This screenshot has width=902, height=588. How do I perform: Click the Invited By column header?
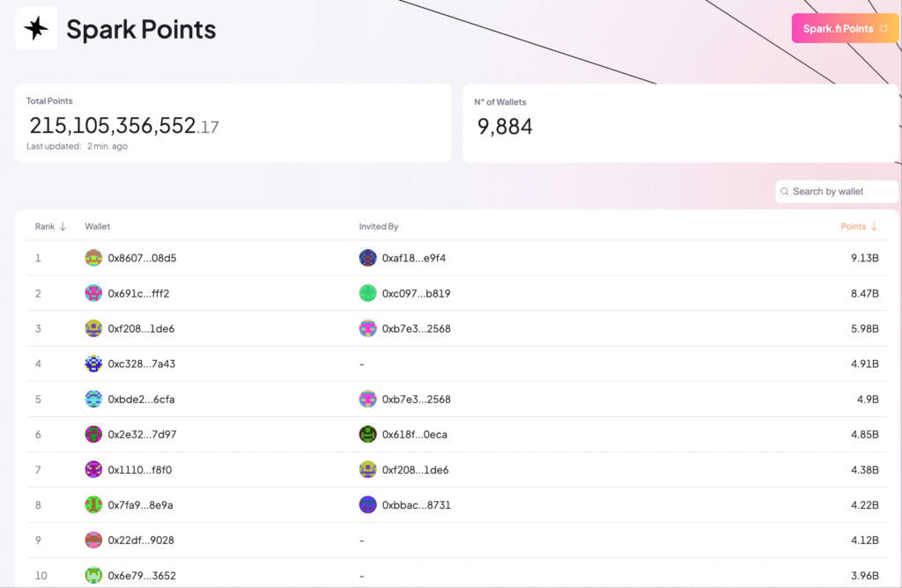(x=379, y=226)
